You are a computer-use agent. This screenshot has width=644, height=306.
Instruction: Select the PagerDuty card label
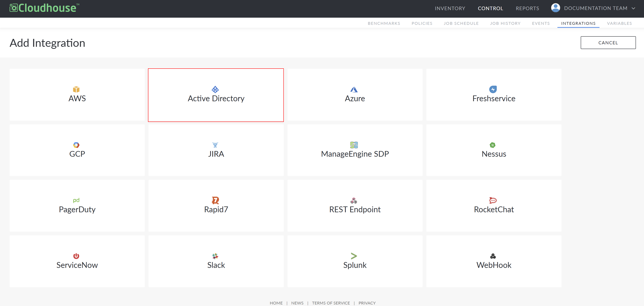click(77, 209)
